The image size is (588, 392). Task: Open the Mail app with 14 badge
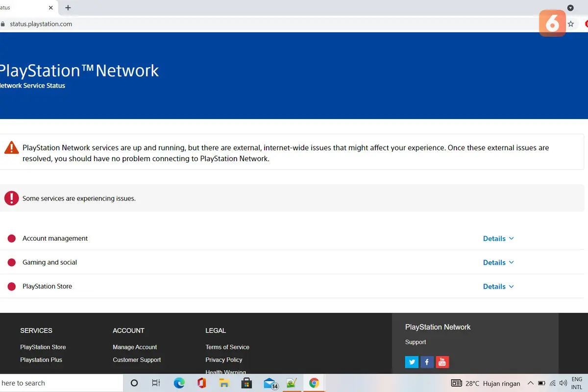click(270, 383)
